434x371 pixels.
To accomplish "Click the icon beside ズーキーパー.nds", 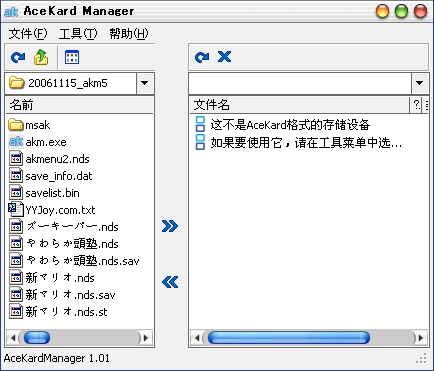I will point(16,227).
